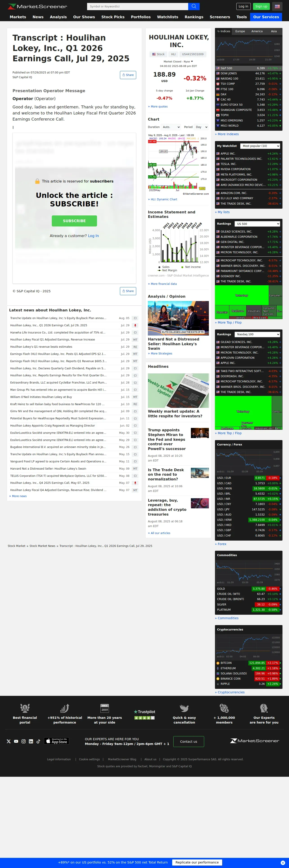Open the Our Services menu
This screenshot has width=289, height=868.
coord(266,17)
